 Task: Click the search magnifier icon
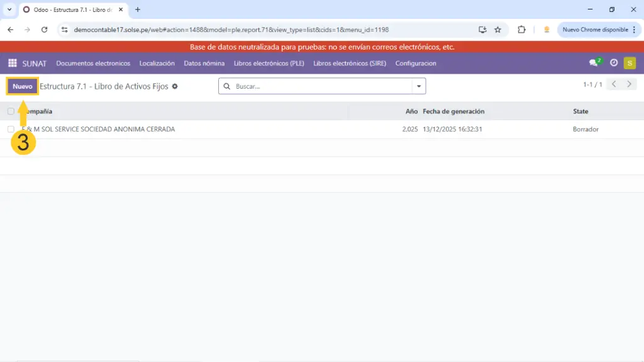(227, 86)
